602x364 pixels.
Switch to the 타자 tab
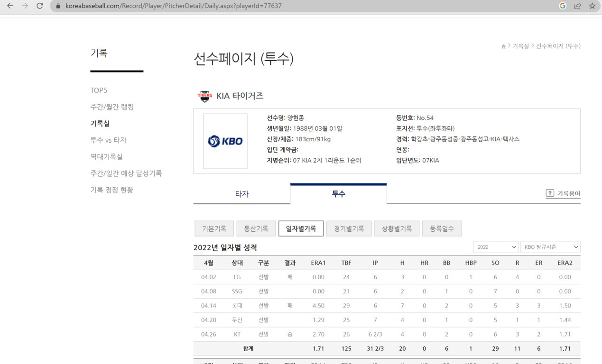241,193
